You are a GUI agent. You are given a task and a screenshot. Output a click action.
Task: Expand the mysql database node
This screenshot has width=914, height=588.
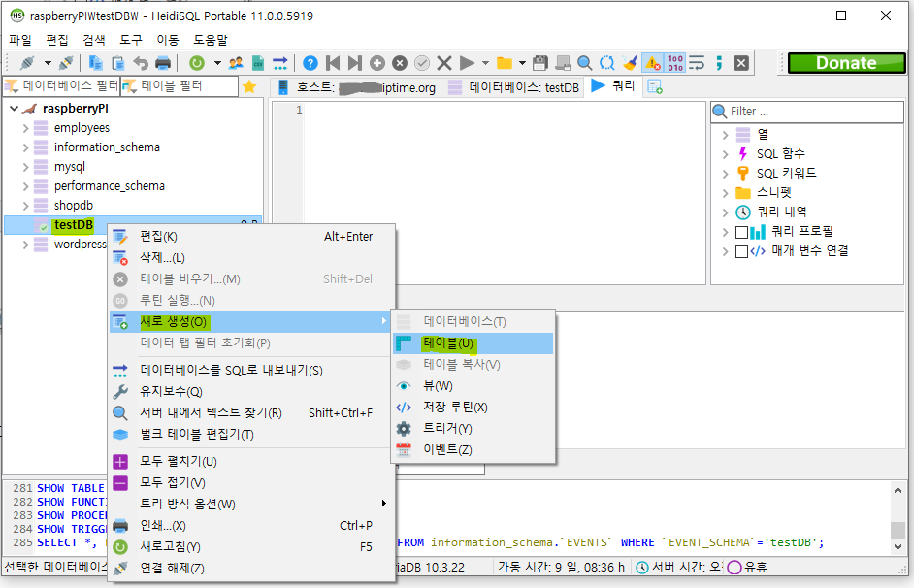coord(25,167)
